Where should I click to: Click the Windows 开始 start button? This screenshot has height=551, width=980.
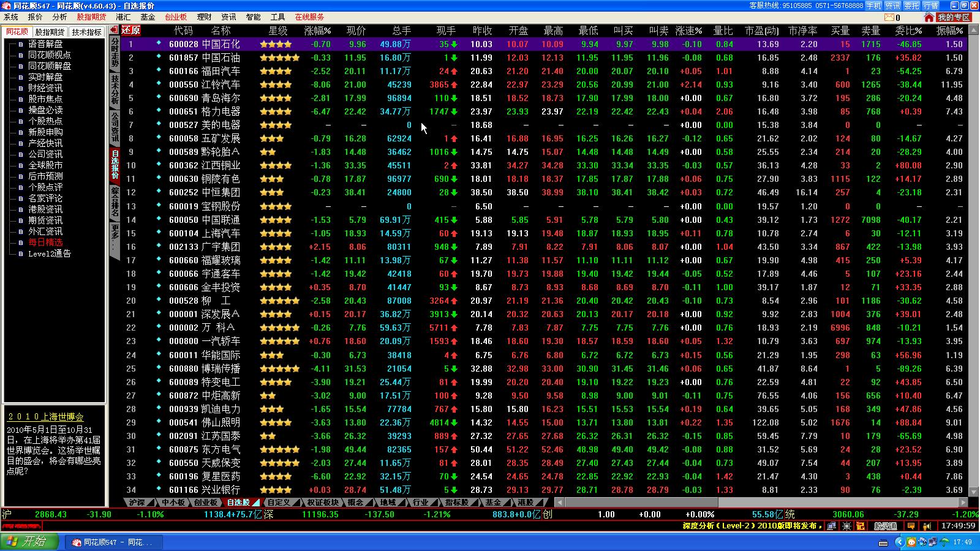(29, 542)
